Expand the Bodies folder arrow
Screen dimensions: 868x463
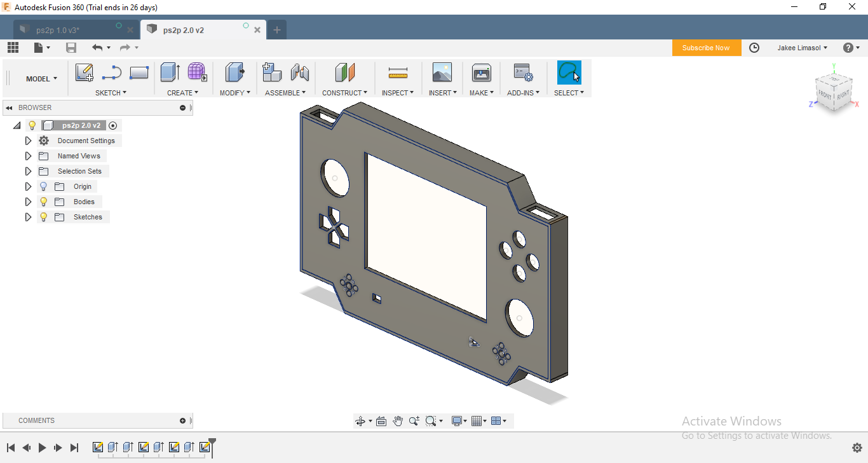(28, 202)
